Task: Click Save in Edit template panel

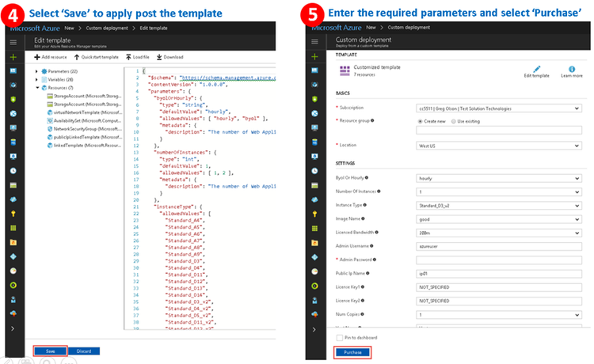Action: 51,351
